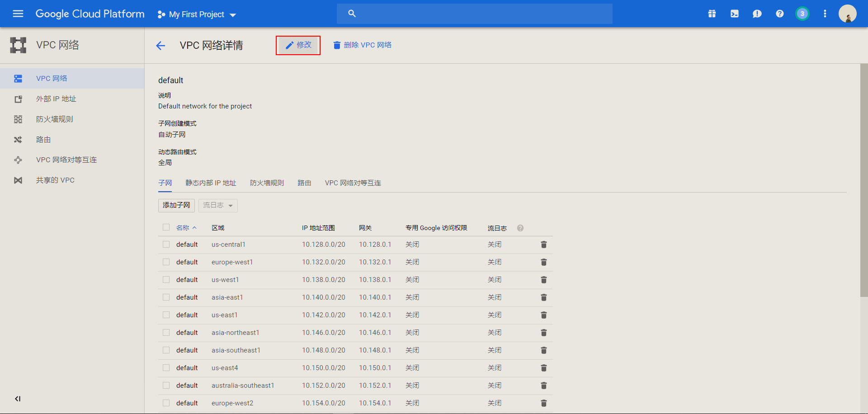Click the vertical page scrollbar
Screen dimensions: 868x414
coord(864,181)
